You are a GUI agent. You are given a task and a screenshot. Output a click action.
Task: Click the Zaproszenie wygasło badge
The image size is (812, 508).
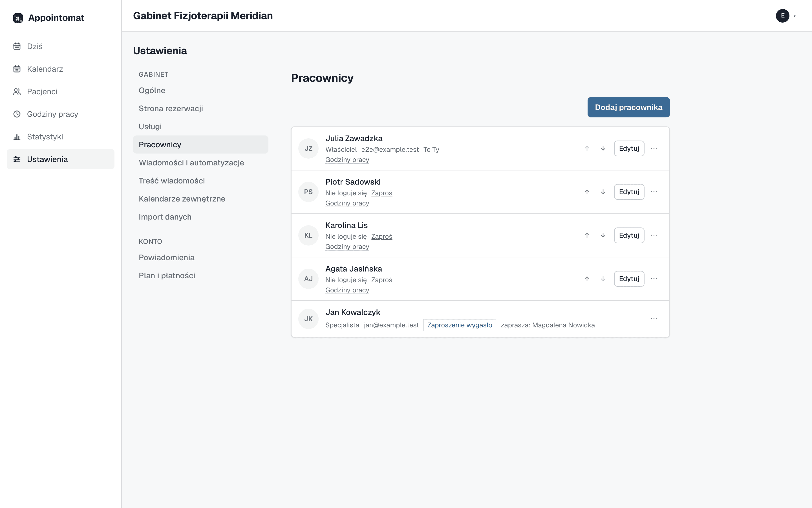click(460, 325)
